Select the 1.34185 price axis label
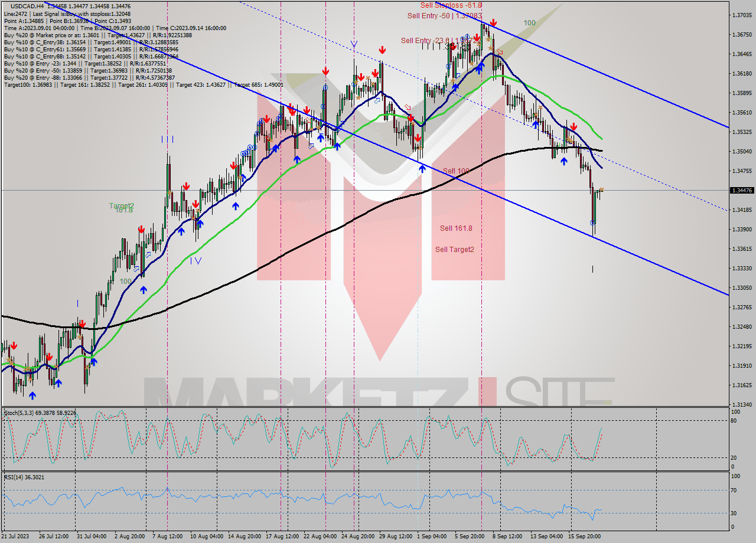Screen dimensions: 756x543 (x=741, y=210)
